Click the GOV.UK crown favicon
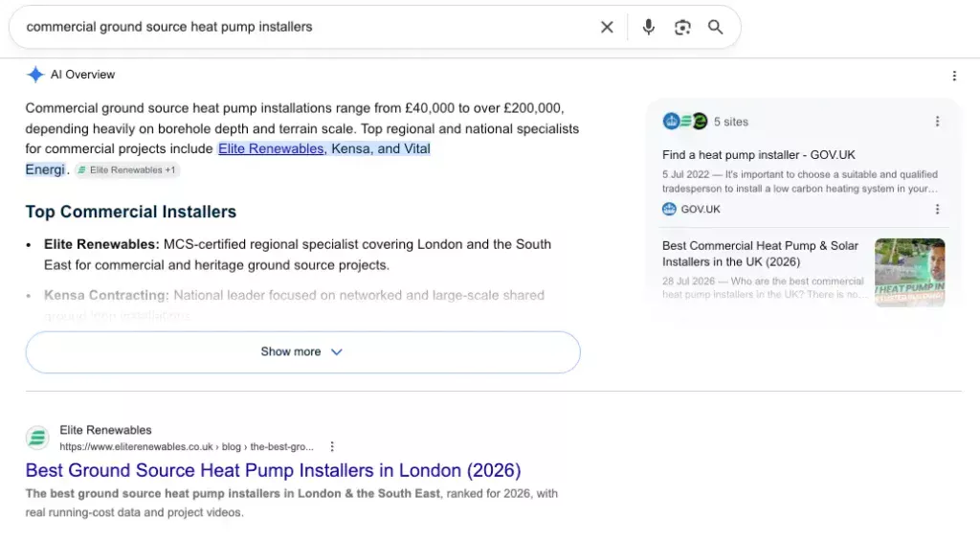The height and width of the screenshot is (541, 980). 669,209
